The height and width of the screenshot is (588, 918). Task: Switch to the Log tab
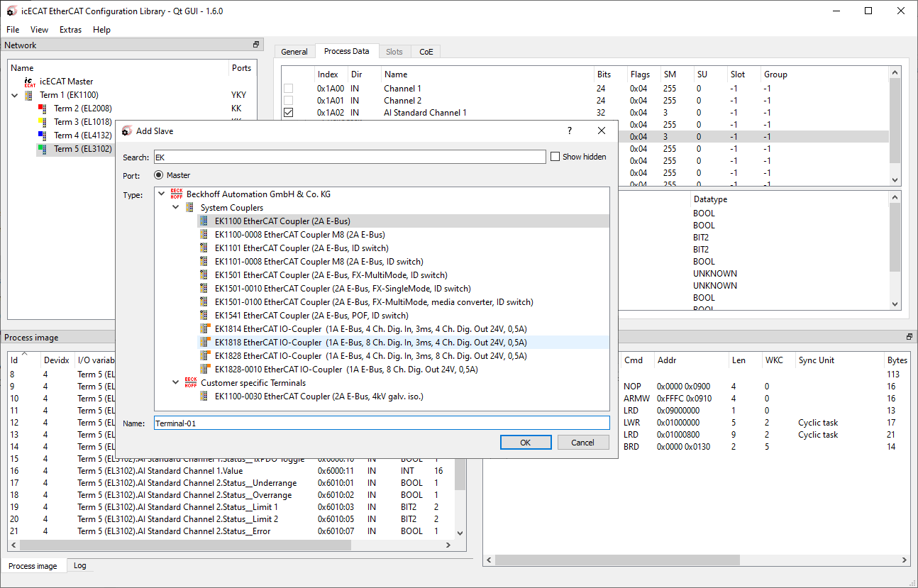click(x=80, y=565)
